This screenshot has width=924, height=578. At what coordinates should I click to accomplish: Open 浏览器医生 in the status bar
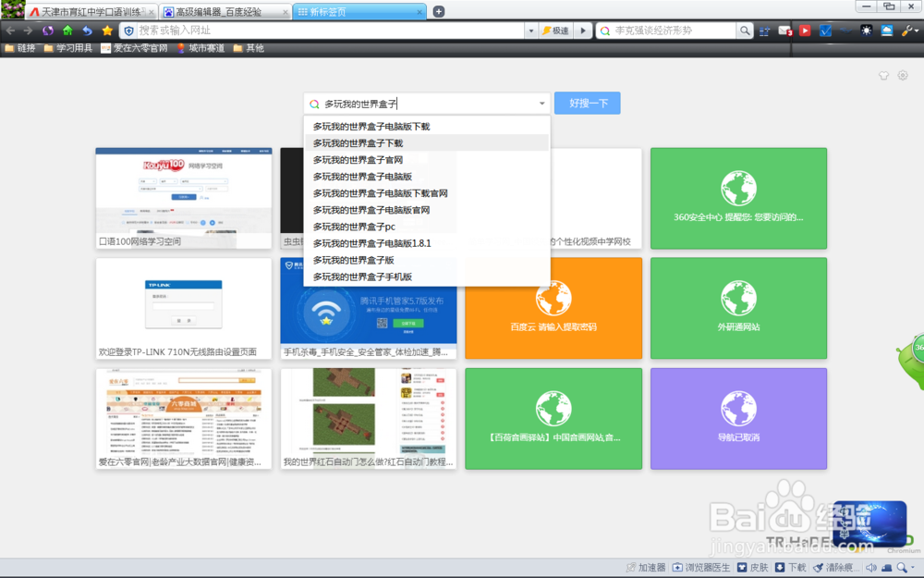click(x=701, y=568)
